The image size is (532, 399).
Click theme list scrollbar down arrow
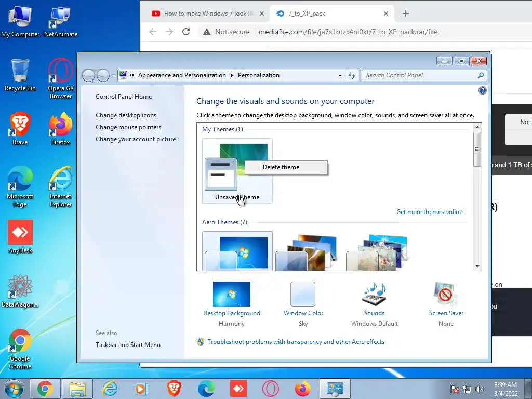(477, 267)
